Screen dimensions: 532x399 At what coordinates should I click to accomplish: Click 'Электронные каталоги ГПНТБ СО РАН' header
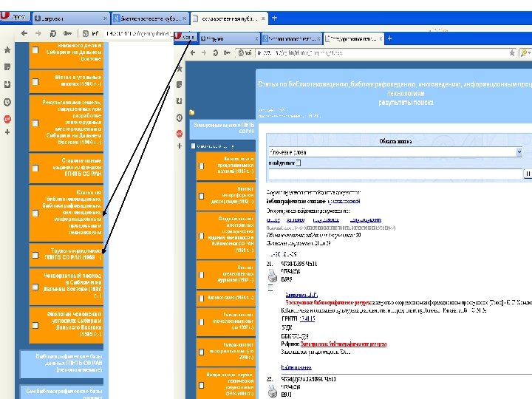coord(223,128)
